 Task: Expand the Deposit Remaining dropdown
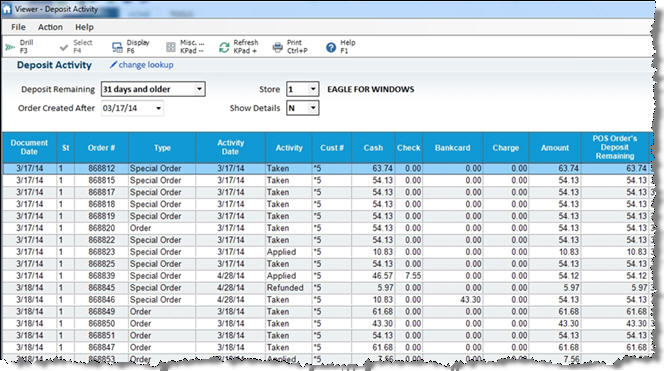(x=199, y=89)
